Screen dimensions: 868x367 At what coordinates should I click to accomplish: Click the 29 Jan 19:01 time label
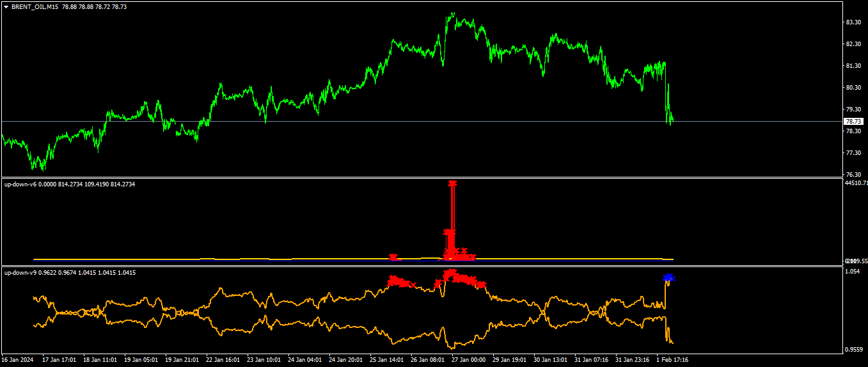pyautogui.click(x=510, y=360)
